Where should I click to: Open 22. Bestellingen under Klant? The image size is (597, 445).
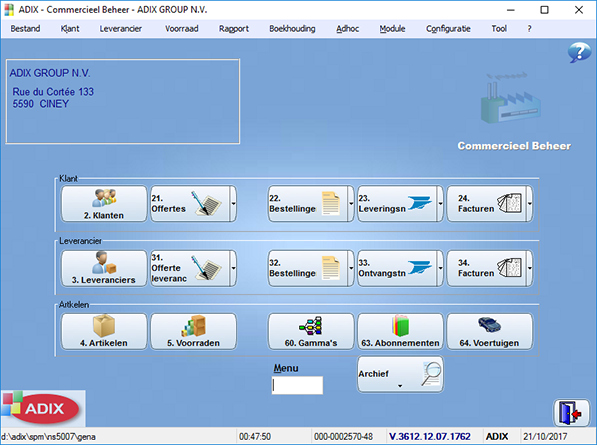pyautogui.click(x=308, y=204)
